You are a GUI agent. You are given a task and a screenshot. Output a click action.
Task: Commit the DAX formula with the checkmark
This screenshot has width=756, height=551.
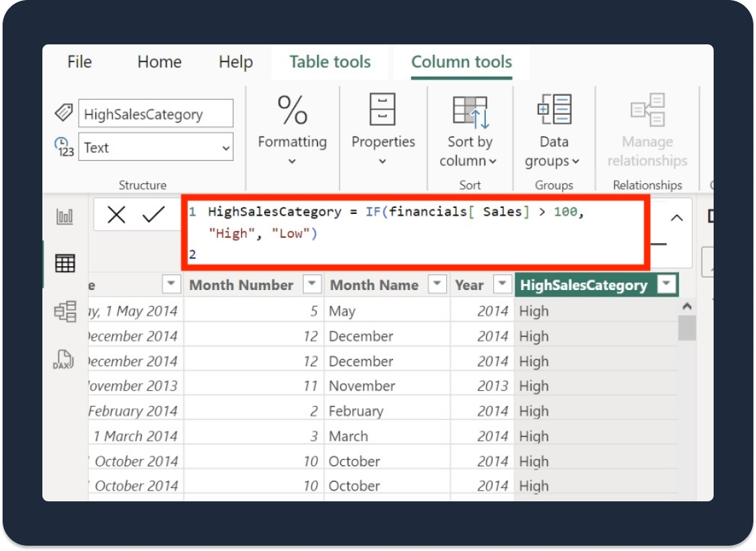click(x=154, y=214)
